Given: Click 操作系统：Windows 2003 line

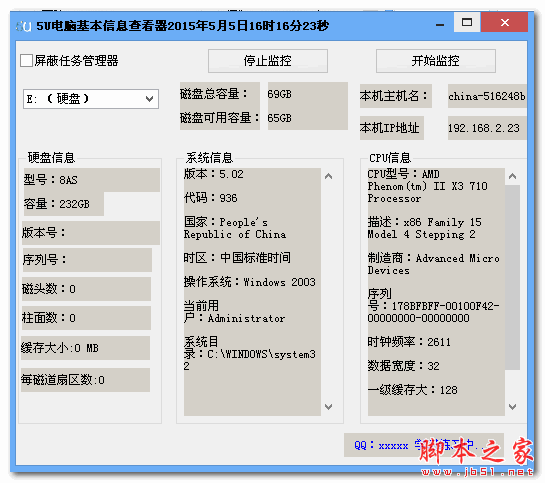Looking at the screenshot, I should pyautogui.click(x=250, y=282).
